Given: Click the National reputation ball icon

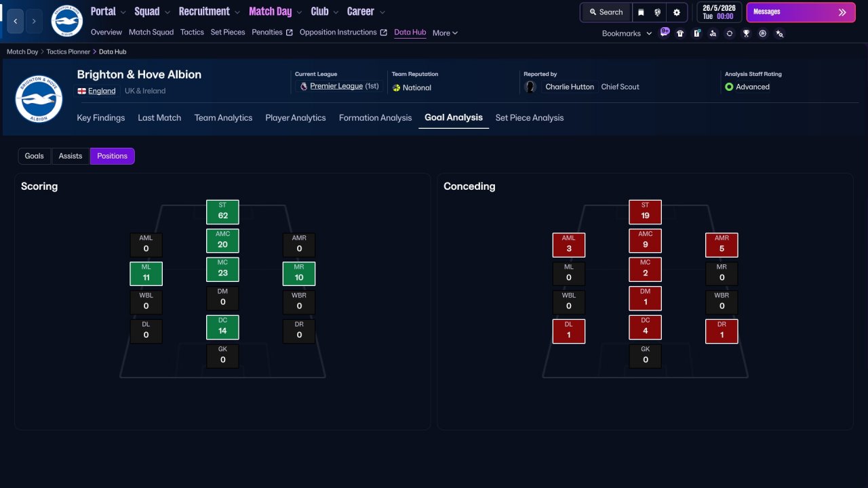Looking at the screenshot, I should [396, 87].
